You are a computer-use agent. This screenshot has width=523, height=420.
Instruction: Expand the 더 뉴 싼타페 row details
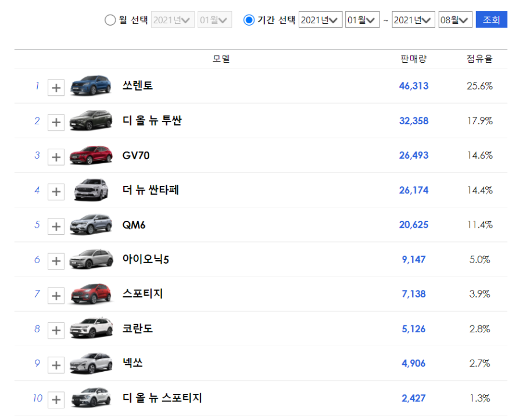[x=56, y=192]
